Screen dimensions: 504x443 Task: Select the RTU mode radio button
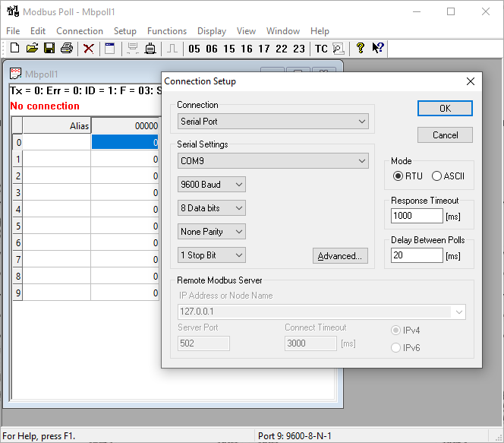(398, 176)
